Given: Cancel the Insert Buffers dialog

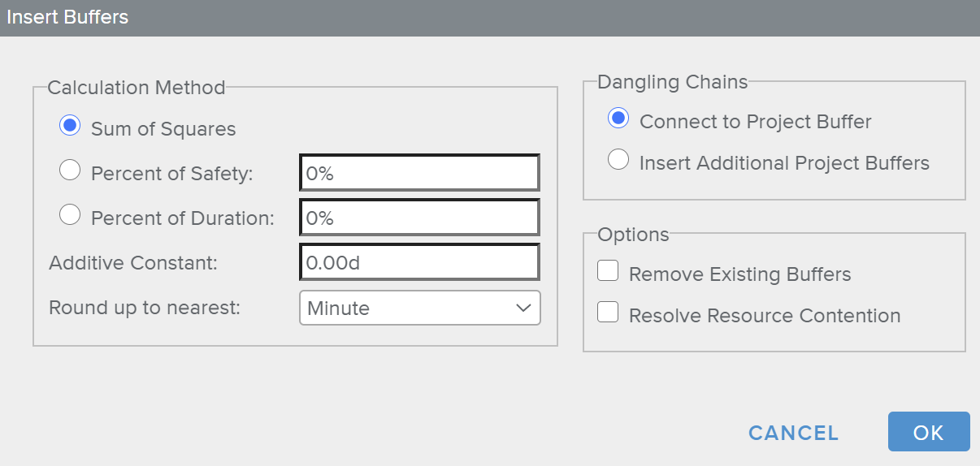Looking at the screenshot, I should [x=793, y=433].
